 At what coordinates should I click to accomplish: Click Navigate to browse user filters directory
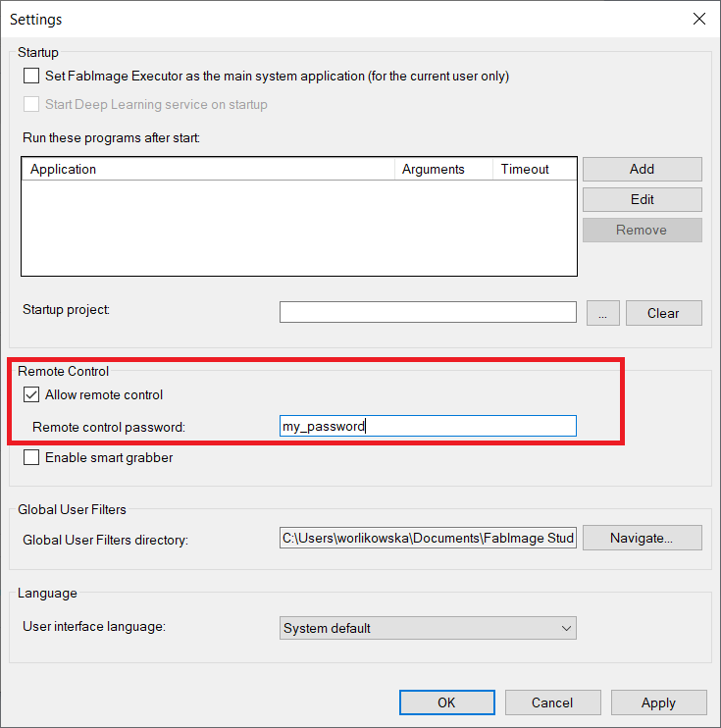pos(642,538)
